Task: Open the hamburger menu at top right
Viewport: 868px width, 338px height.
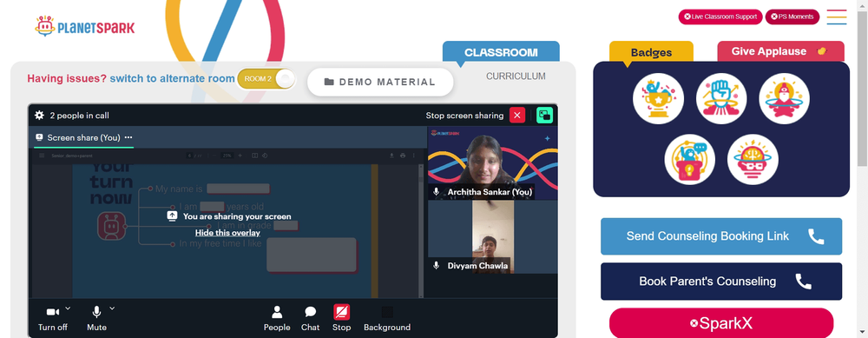Action: click(837, 17)
